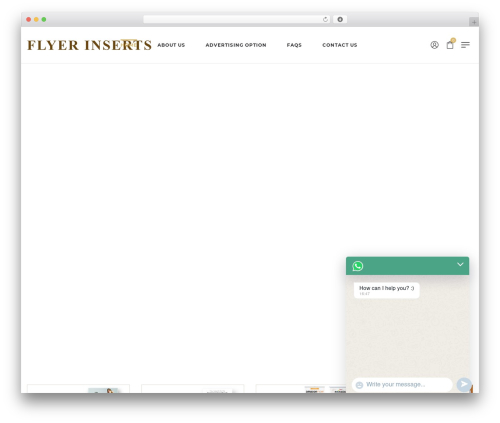Reload the page in browser address bar
The image size is (500, 423).
(325, 19)
